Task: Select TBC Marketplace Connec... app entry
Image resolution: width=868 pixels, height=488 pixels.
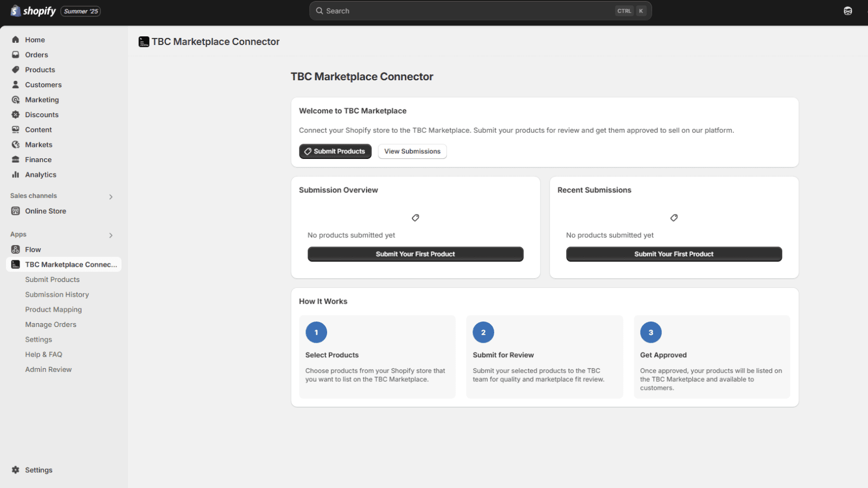Action: 63,265
